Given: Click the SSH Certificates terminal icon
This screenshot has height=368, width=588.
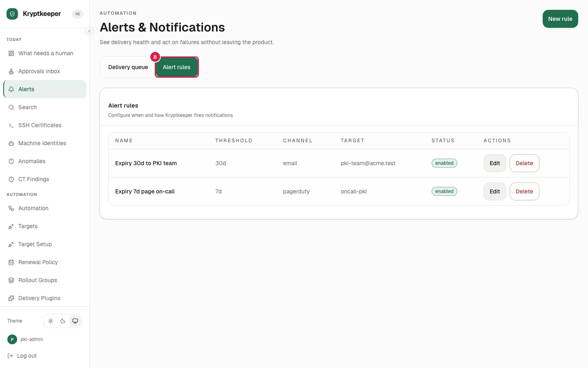Looking at the screenshot, I should tap(11, 126).
